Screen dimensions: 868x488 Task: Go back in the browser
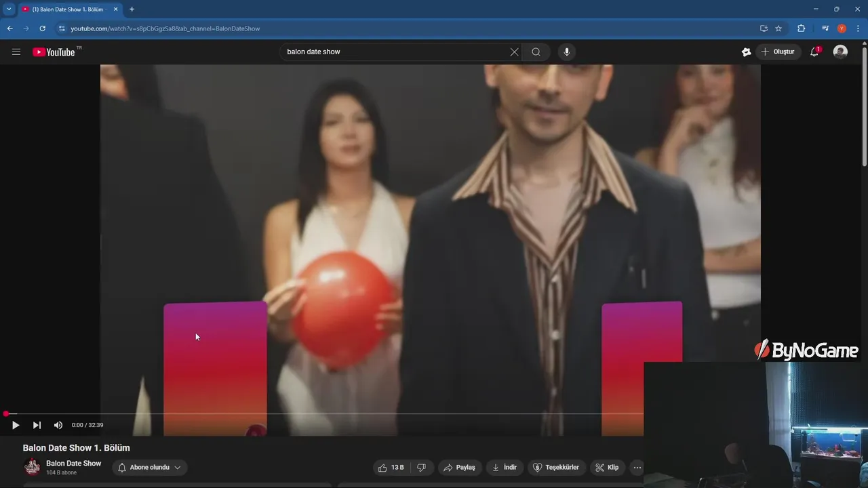9,28
